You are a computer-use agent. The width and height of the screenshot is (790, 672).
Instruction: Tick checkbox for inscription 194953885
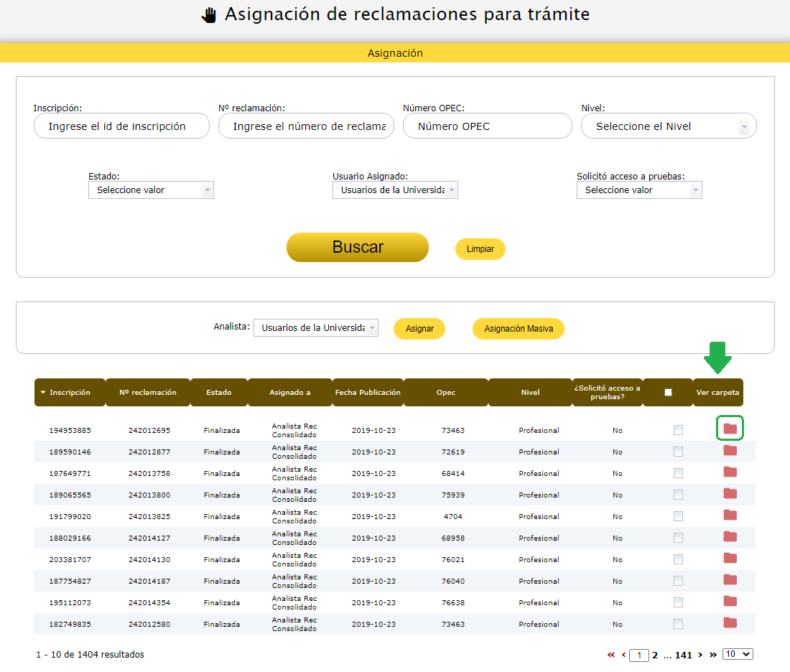pyautogui.click(x=678, y=430)
